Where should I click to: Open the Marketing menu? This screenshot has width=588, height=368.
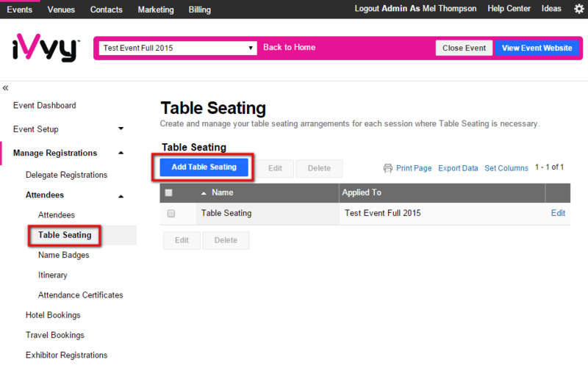[156, 10]
